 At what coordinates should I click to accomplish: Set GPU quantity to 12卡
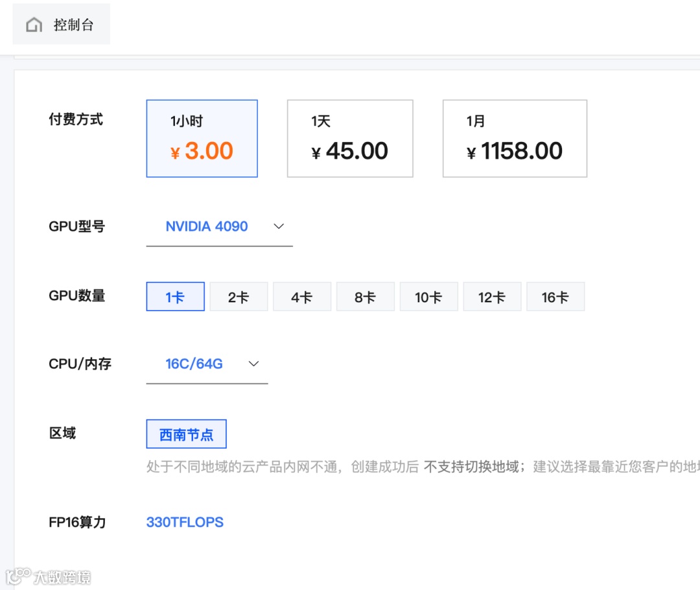491,297
